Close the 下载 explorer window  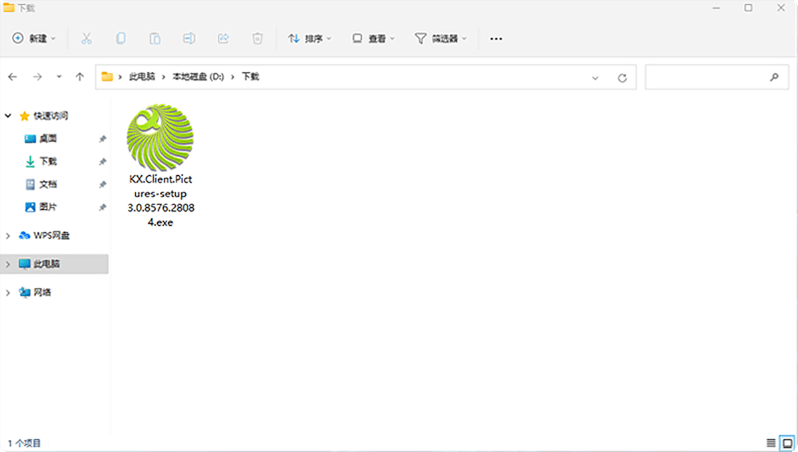click(x=781, y=8)
